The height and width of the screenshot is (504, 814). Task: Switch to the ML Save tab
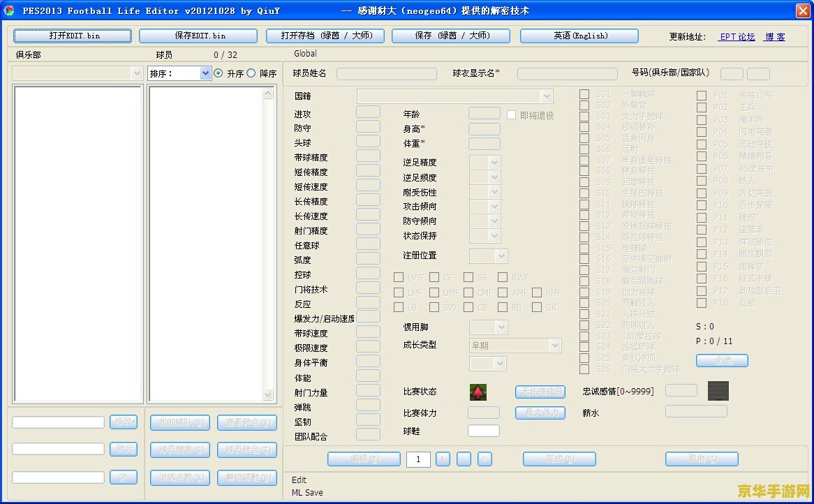[x=307, y=493]
